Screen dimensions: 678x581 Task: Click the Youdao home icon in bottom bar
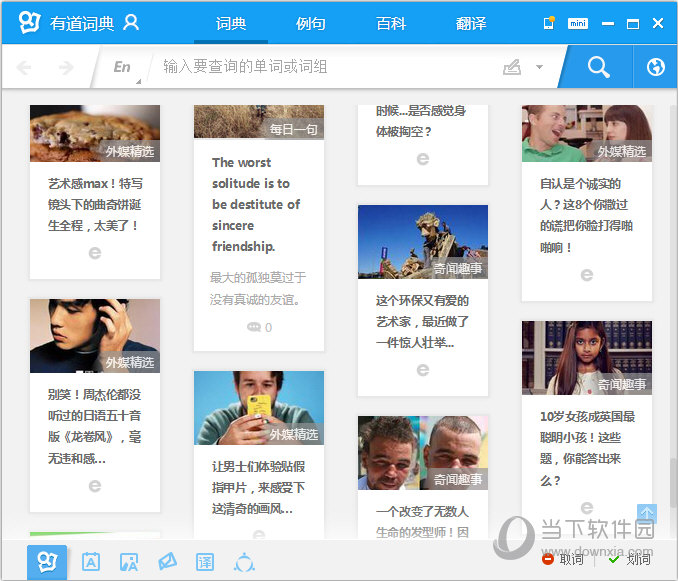(x=48, y=562)
